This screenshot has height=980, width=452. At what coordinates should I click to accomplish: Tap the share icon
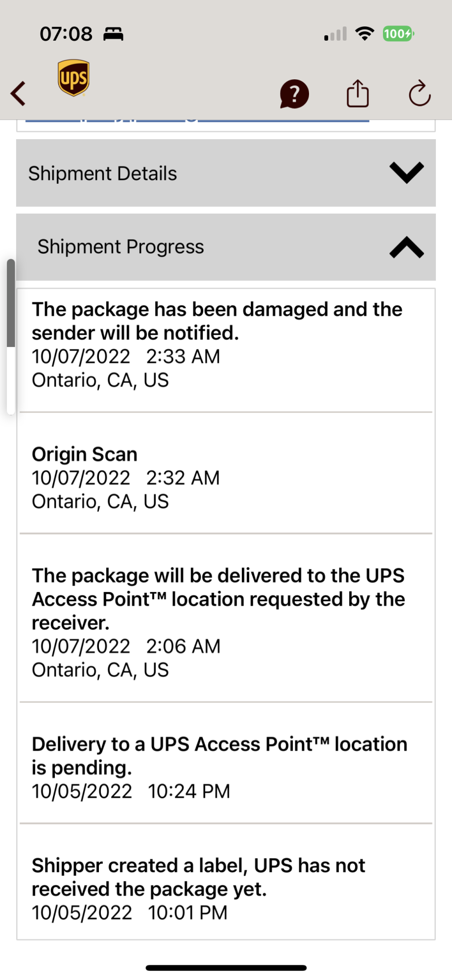(x=357, y=93)
